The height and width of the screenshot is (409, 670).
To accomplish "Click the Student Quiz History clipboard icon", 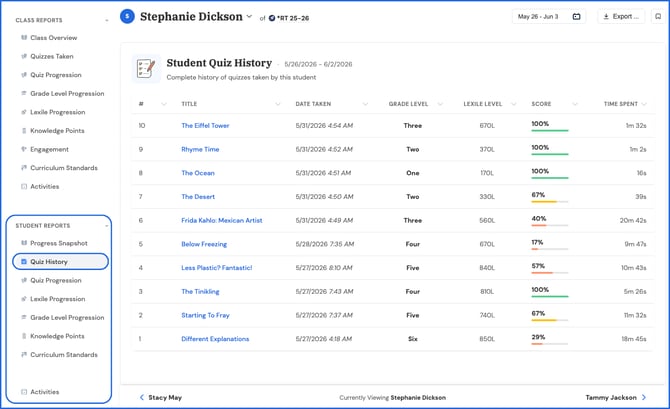I will (146, 68).
